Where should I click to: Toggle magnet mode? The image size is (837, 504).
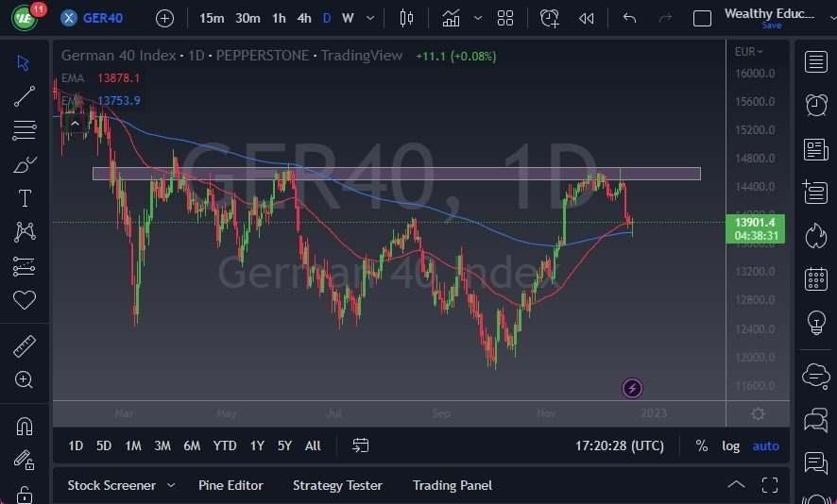(x=24, y=426)
